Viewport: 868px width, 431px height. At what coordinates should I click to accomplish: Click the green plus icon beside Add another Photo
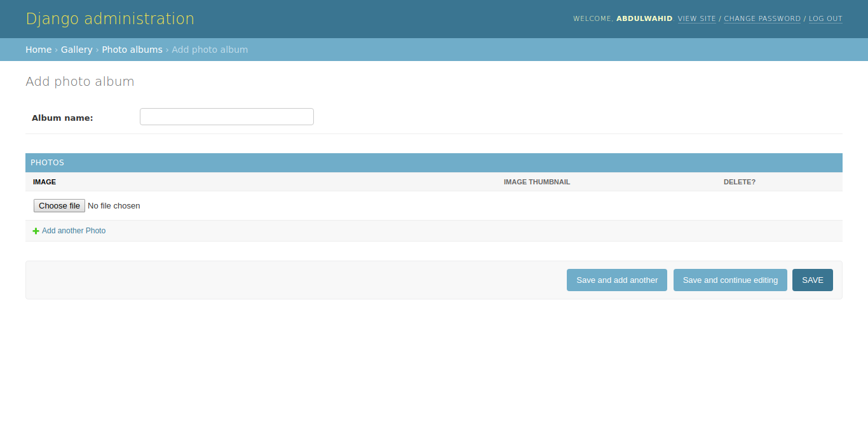point(36,231)
